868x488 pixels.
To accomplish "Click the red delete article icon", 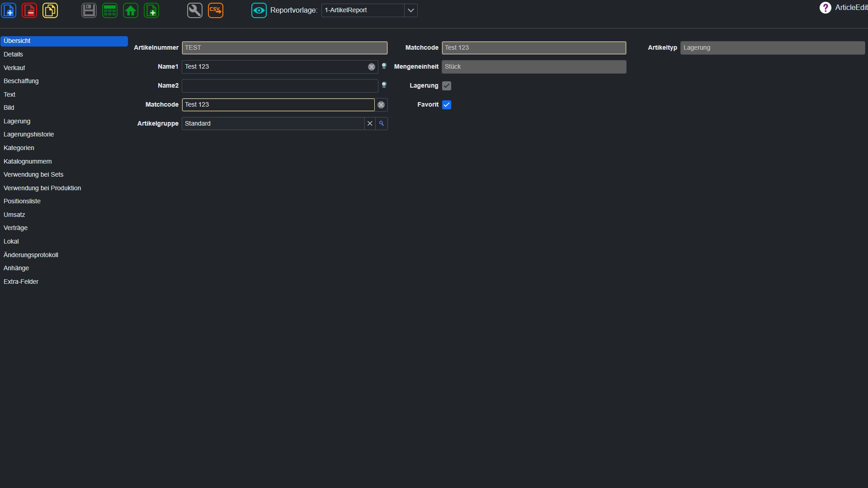I will coord(29,10).
